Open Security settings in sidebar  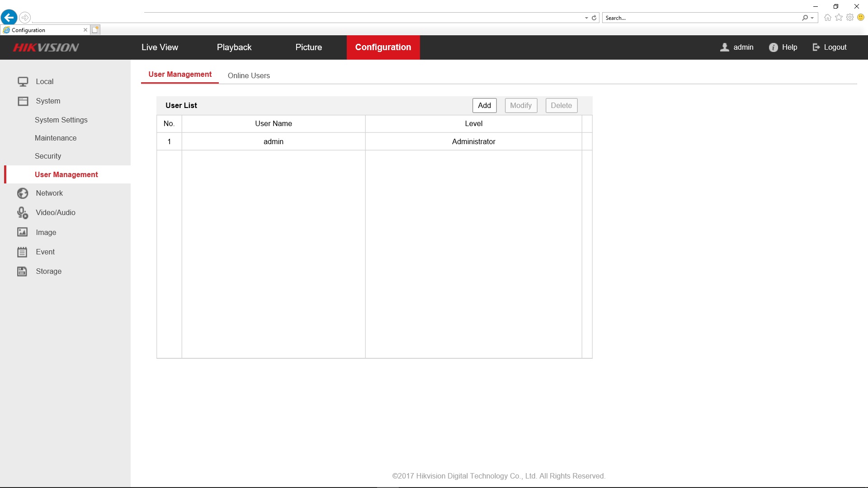48,156
